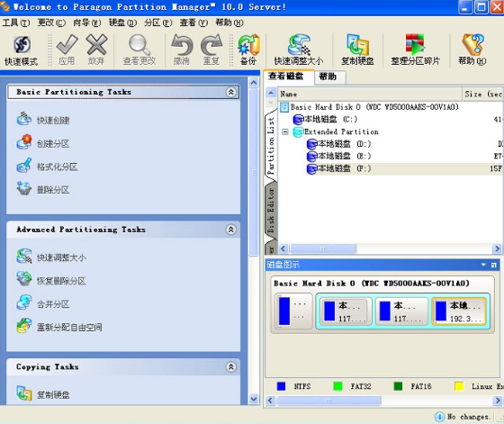Start toolbar 复制硬盘 copy disk tool

(x=357, y=50)
